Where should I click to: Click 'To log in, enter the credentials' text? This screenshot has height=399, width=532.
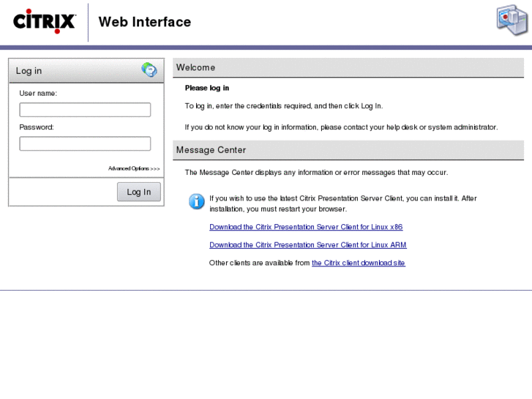coord(284,106)
